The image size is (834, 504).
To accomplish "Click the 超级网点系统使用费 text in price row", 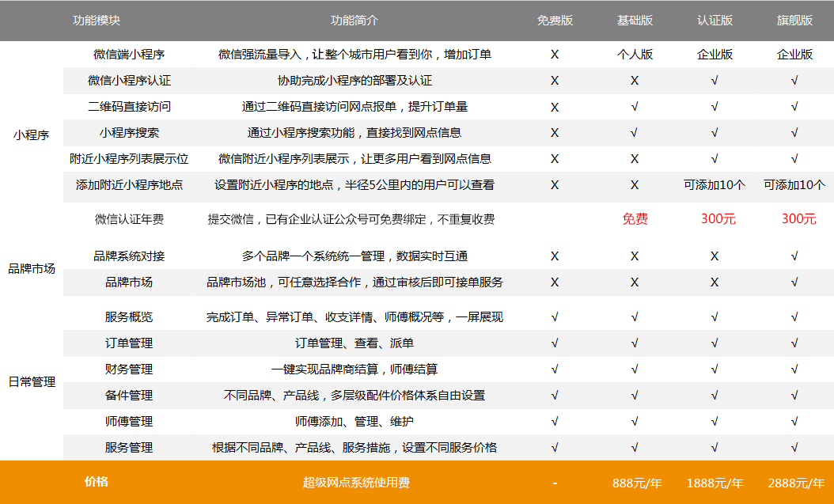I will coord(356,483).
